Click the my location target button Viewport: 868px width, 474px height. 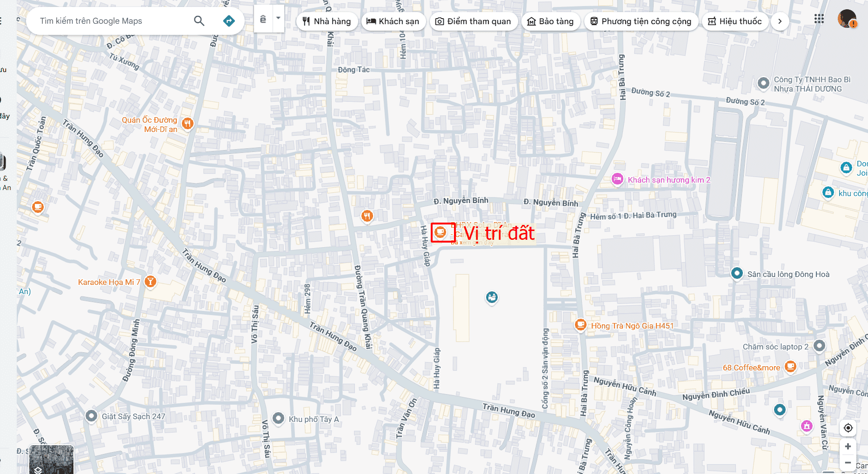point(848,428)
